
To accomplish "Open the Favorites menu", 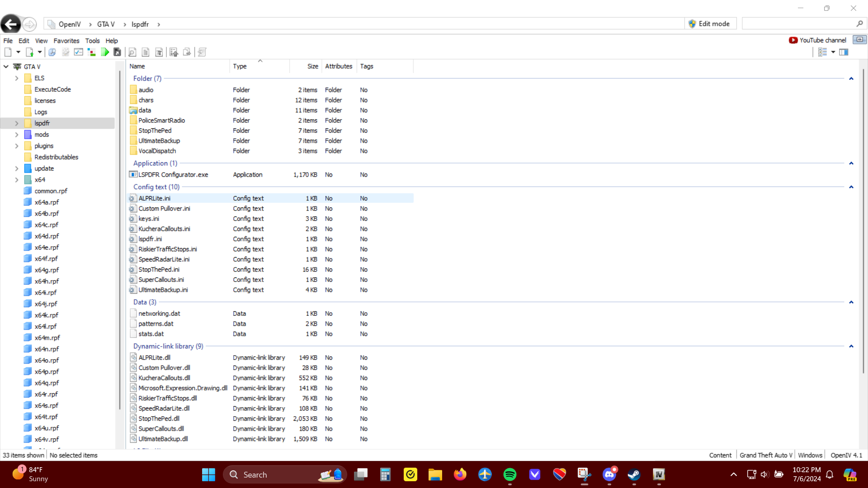I will coord(66,41).
